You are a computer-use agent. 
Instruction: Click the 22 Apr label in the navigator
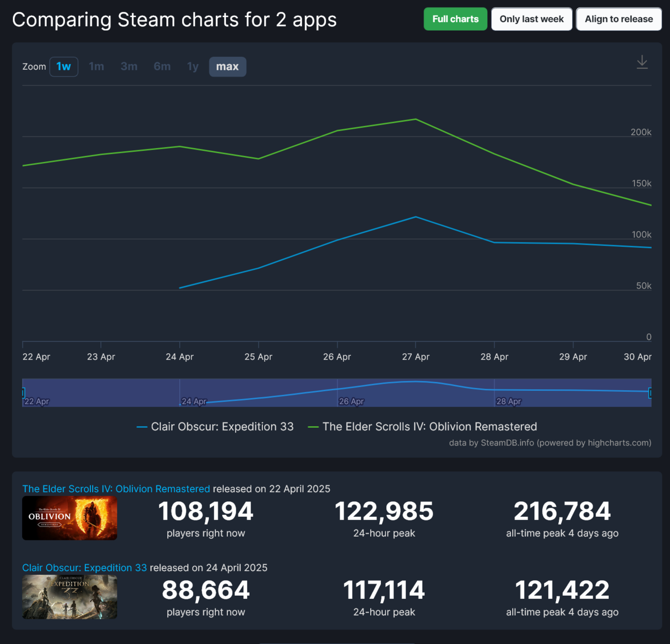click(x=37, y=401)
